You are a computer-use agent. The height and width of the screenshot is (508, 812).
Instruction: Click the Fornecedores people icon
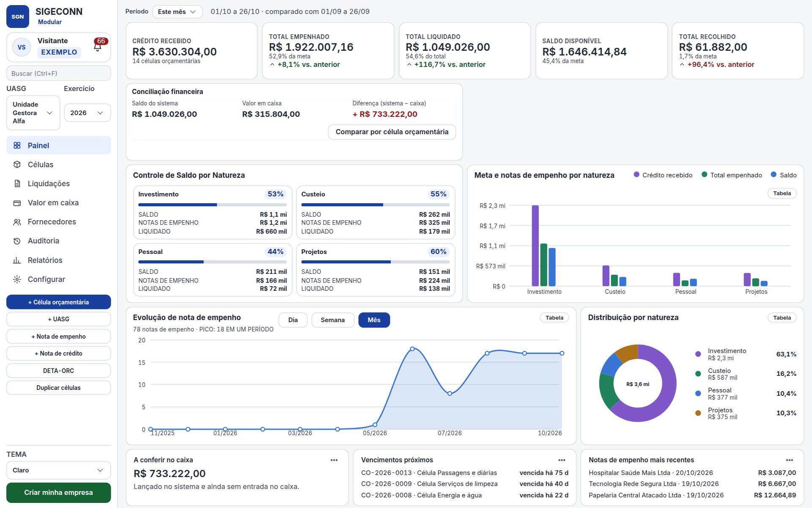(17, 222)
